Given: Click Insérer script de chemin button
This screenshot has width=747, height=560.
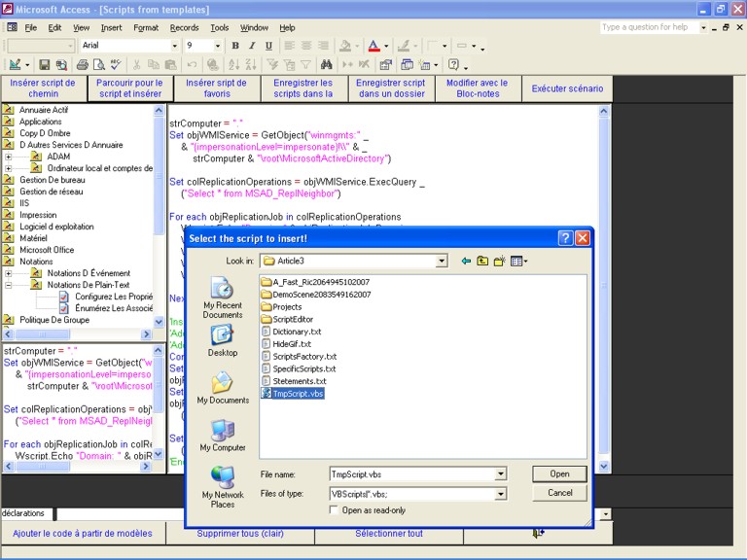Looking at the screenshot, I should 44,88.
